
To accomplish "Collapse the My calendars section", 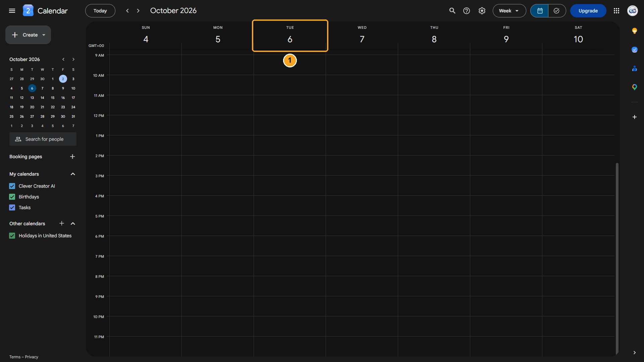I will (73, 174).
